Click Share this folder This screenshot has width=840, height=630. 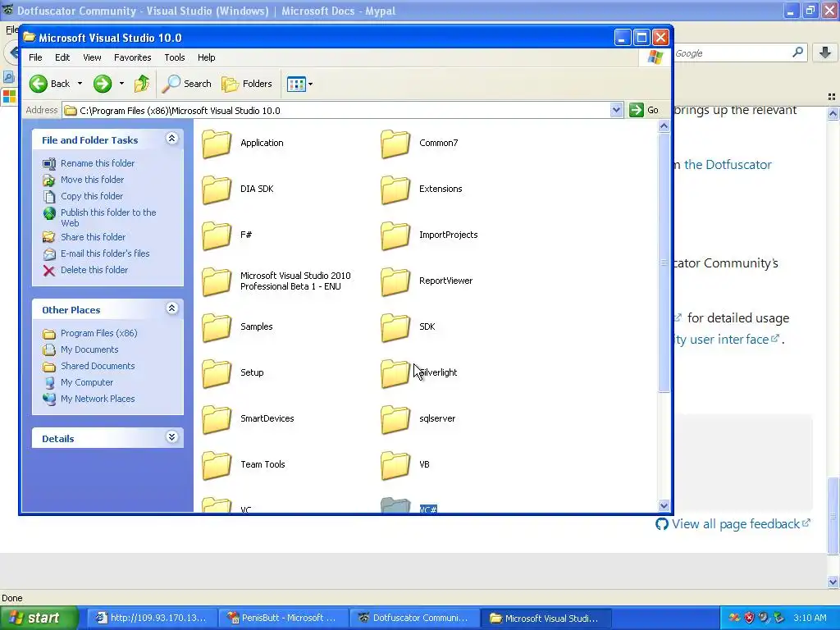click(x=93, y=237)
